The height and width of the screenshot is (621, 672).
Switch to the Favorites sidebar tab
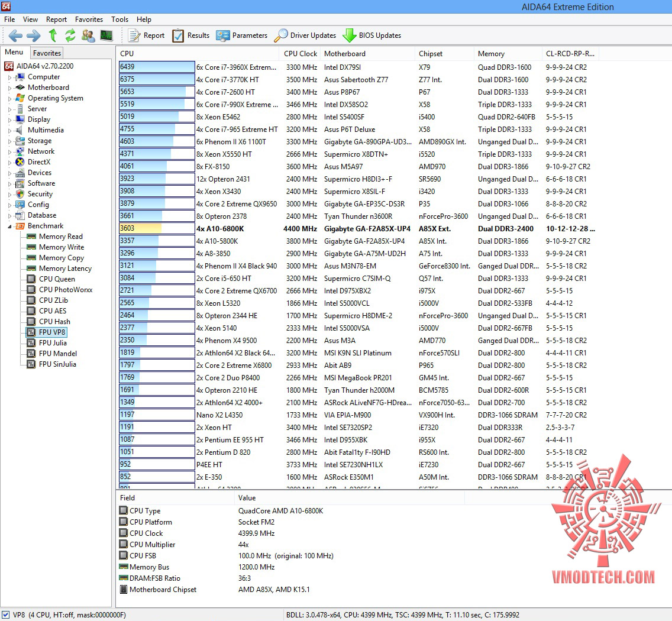[47, 53]
